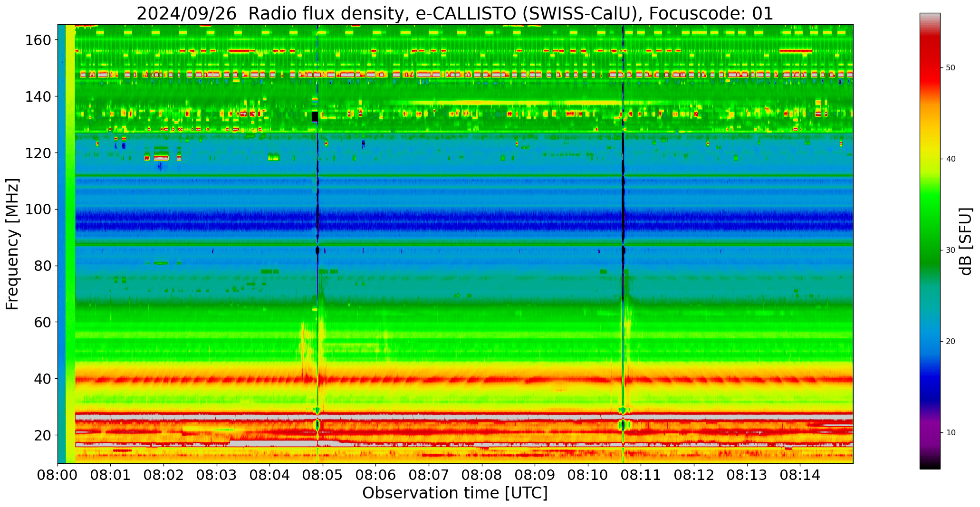This screenshot has width=980, height=507.
Task: Click the 08:03 time tick label
Action: click(217, 476)
